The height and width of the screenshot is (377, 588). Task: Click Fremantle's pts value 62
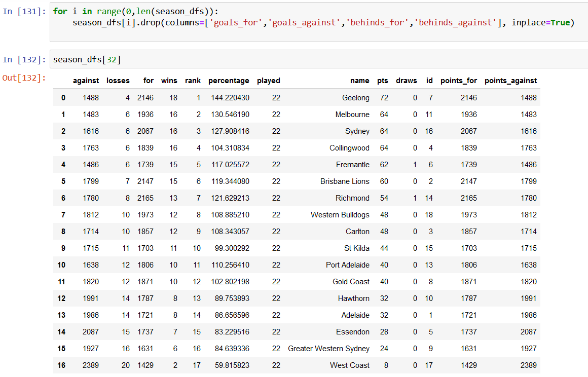(x=384, y=165)
